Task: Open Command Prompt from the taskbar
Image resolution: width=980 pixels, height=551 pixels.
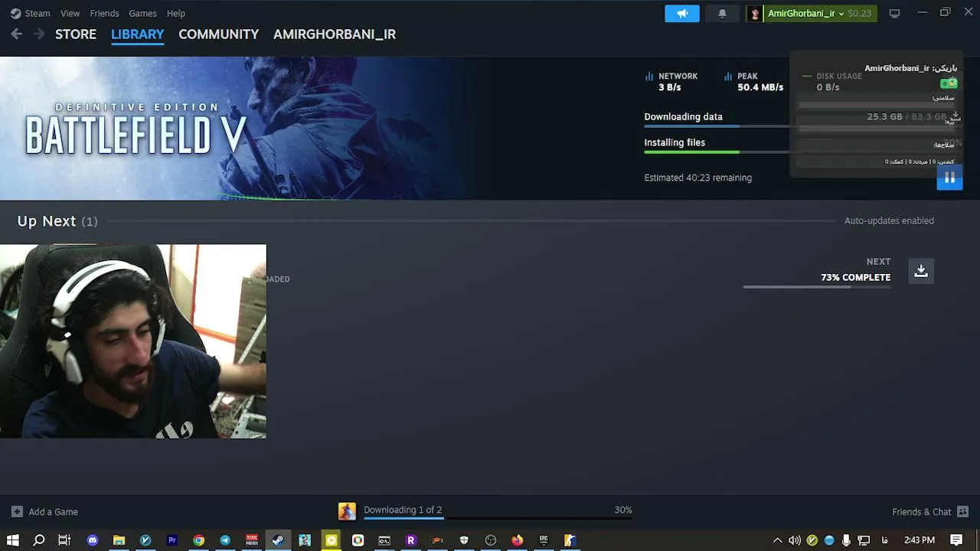Action: (x=384, y=540)
